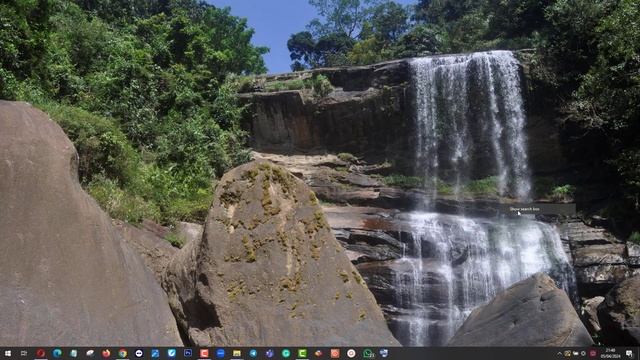Open WhatsApp from the taskbar
Screen dimensions: 640x360
click(368, 353)
